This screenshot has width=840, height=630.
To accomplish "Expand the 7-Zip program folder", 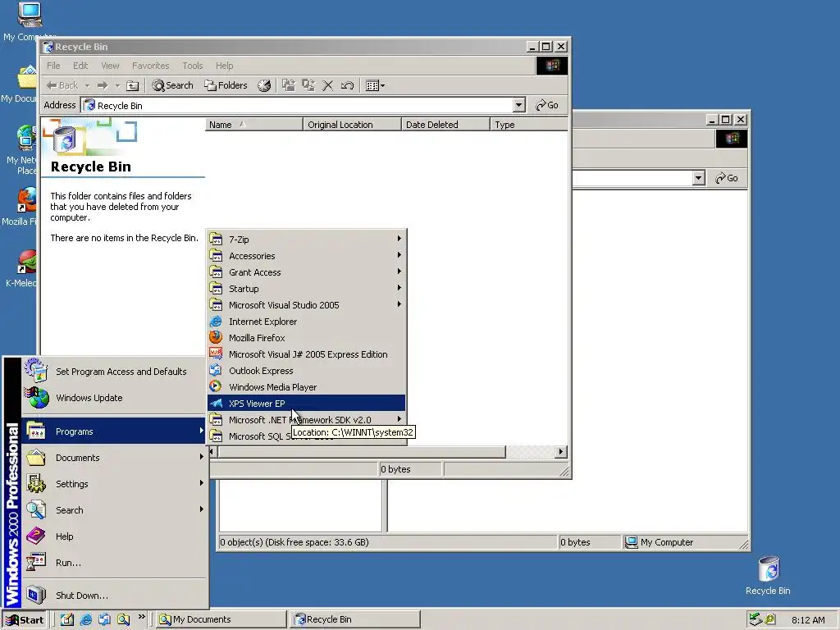I will (306, 240).
